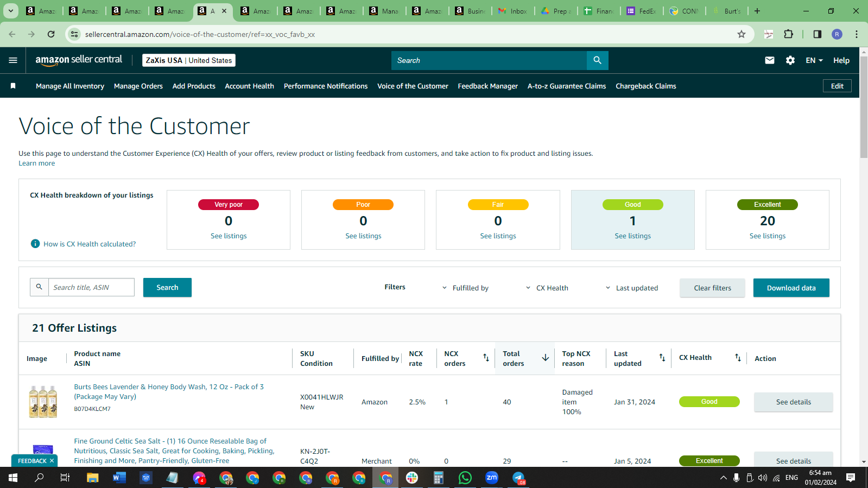Screen dimensions: 868x488
Task: Reload the current page
Action: point(51,34)
